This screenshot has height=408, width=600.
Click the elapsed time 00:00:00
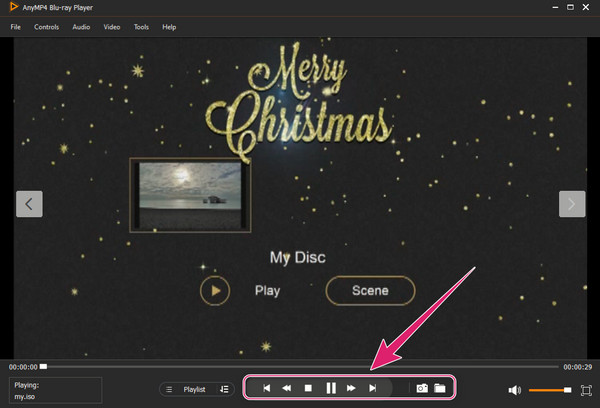click(x=23, y=367)
